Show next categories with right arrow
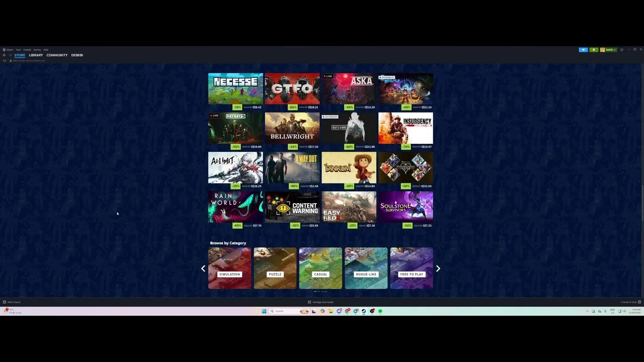This screenshot has width=644, height=362. [438, 268]
